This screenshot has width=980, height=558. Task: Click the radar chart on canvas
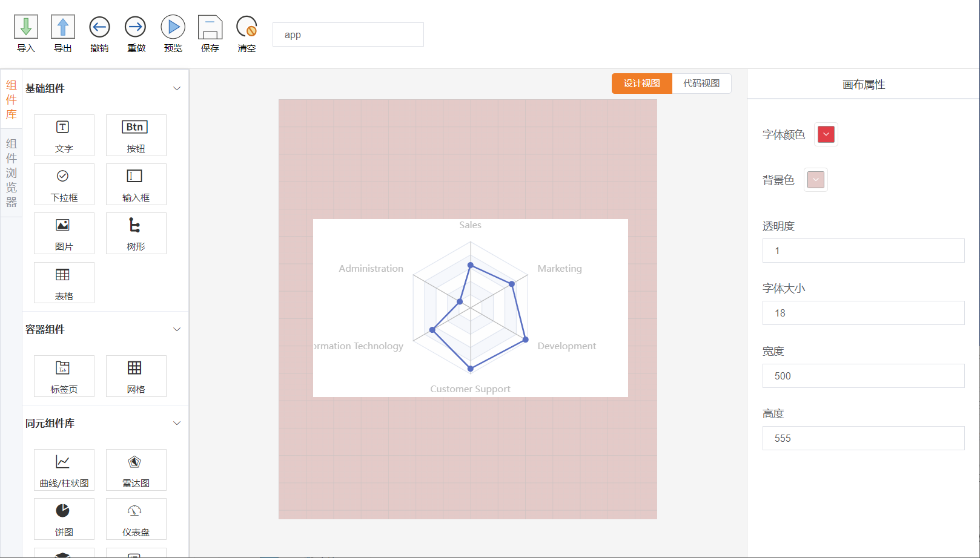pyautogui.click(x=471, y=307)
